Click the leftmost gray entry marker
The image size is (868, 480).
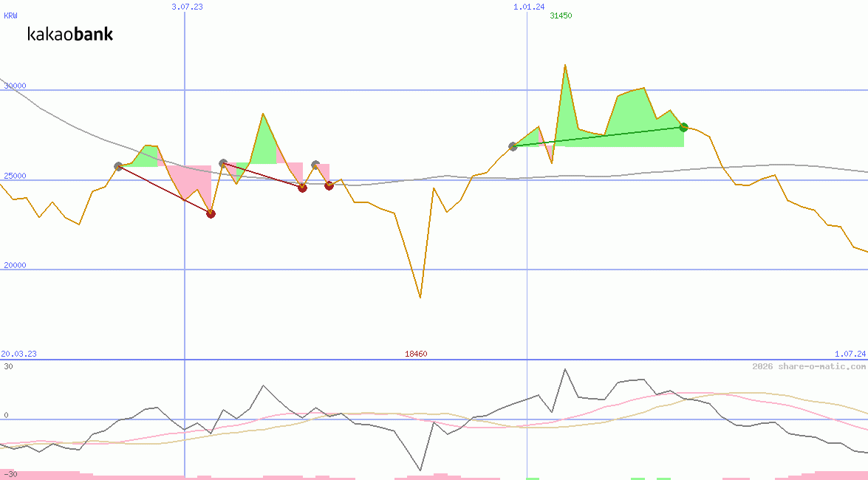click(x=118, y=166)
